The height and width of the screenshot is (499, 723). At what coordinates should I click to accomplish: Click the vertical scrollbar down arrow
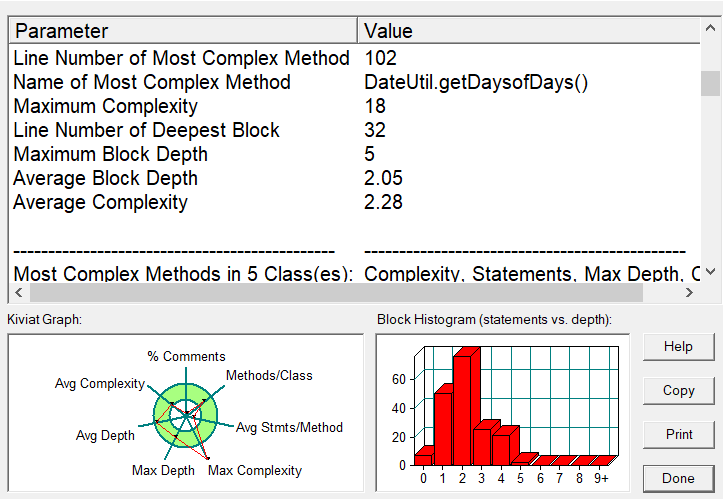(710, 272)
